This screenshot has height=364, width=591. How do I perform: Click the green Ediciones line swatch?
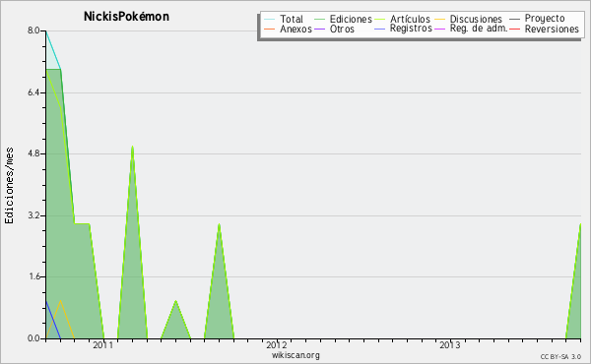click(319, 20)
